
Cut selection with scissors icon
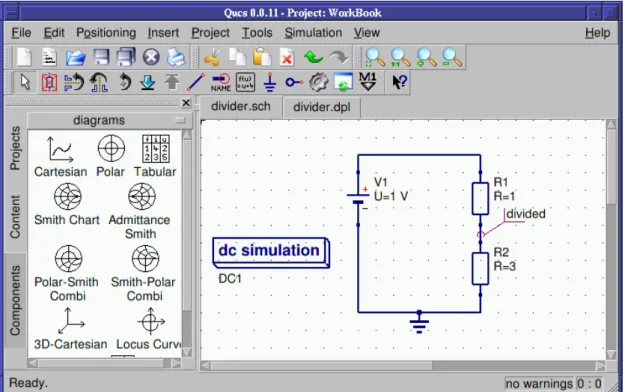[212, 57]
